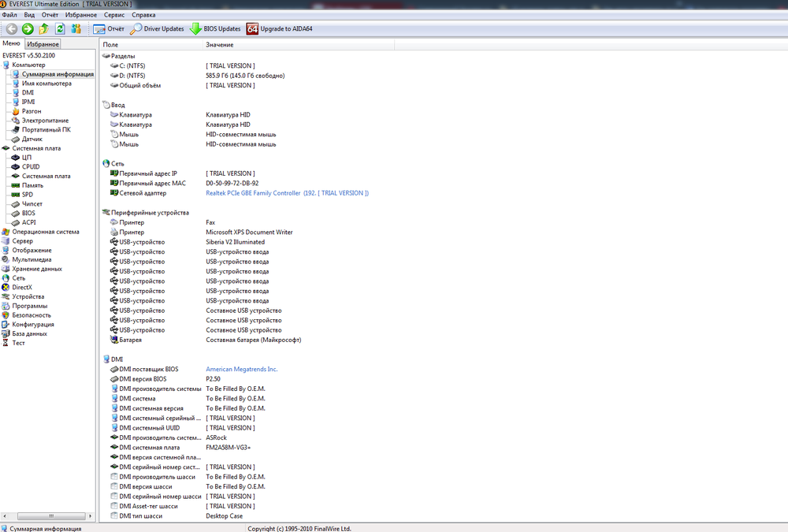
Task: Open the Сервис menu
Action: click(114, 15)
